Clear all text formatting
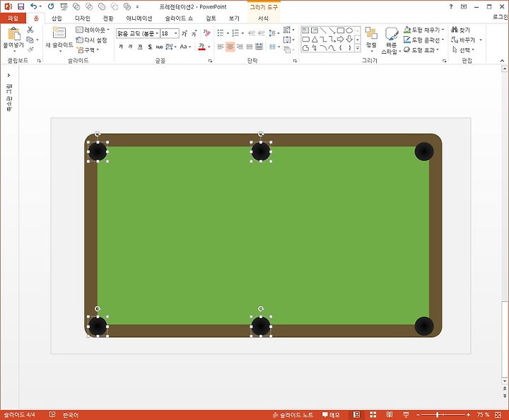509x420 pixels. [206, 33]
